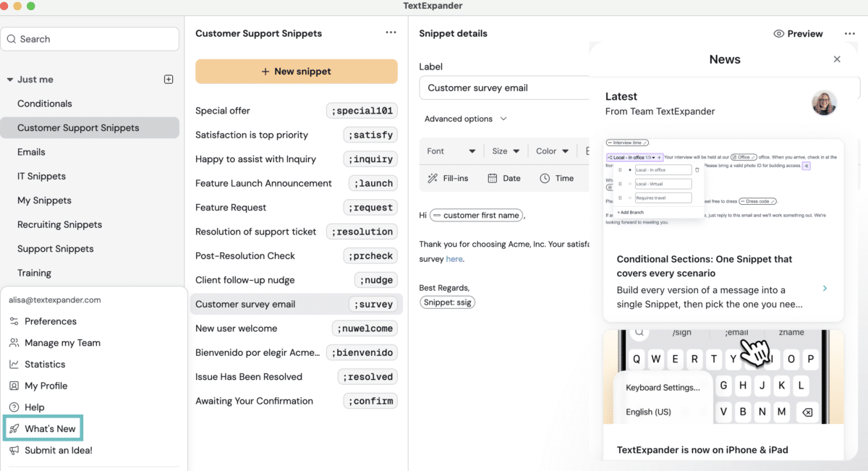Select Feature Launch Announcement snippet

point(297,183)
